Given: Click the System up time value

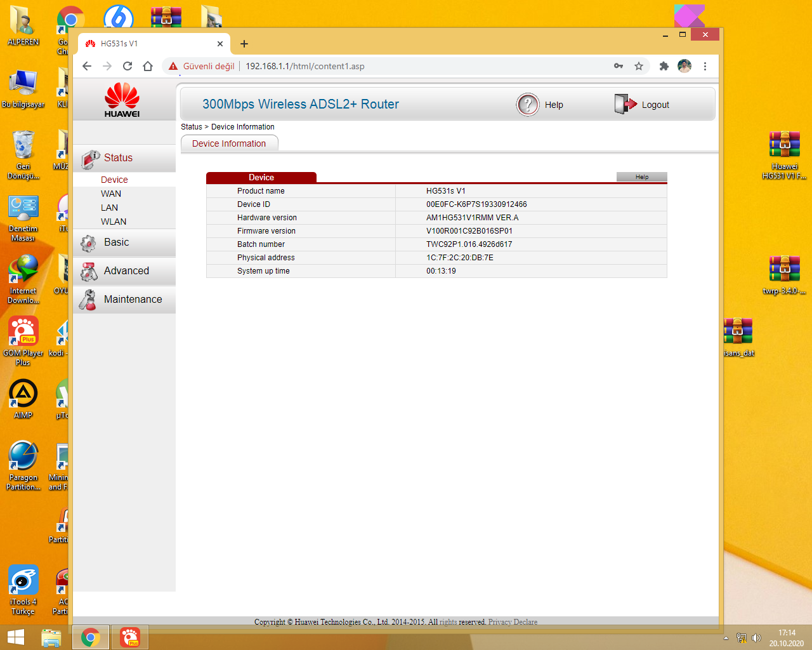Looking at the screenshot, I should 441,271.
